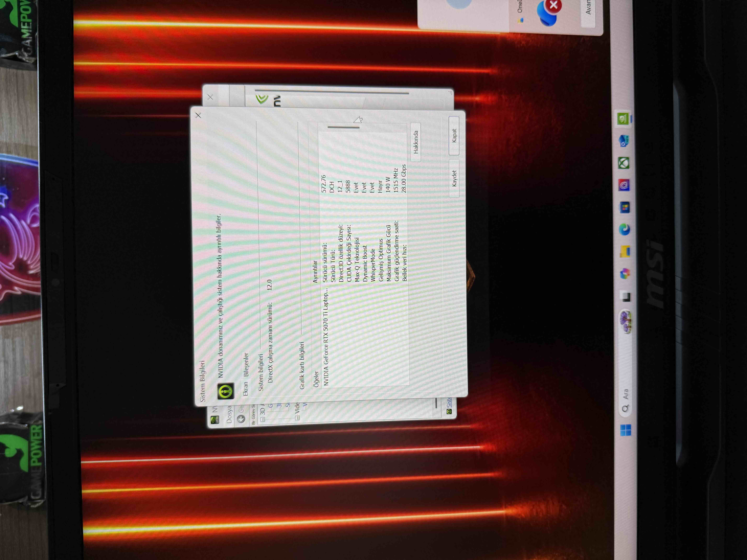The width and height of the screenshot is (747, 560).
Task: Click the green info icon in Sistem Bilgileri
Action: pyautogui.click(x=226, y=391)
